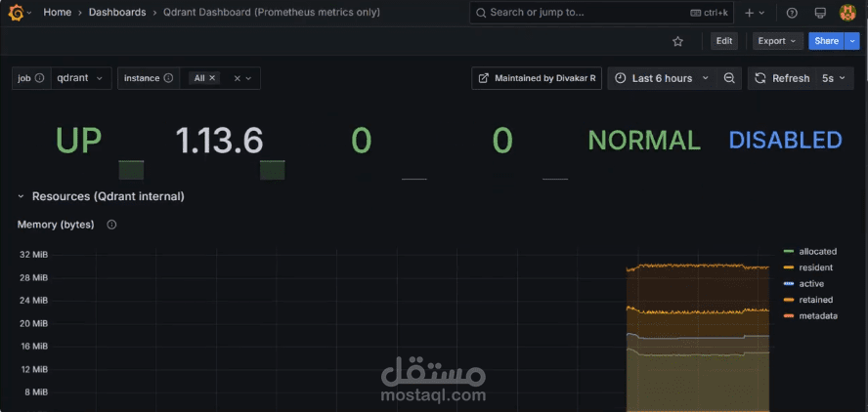868x412 pixels.
Task: Click the 32 MiB axis label
Action: point(35,255)
